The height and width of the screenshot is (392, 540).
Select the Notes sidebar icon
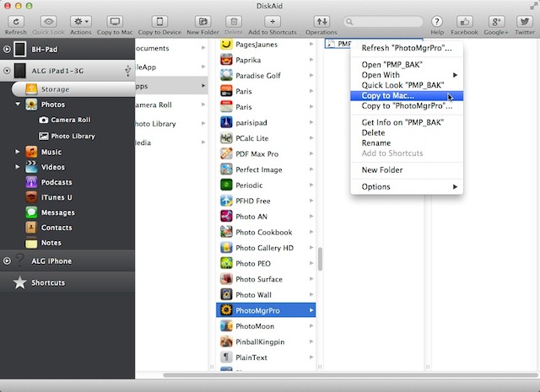point(31,243)
